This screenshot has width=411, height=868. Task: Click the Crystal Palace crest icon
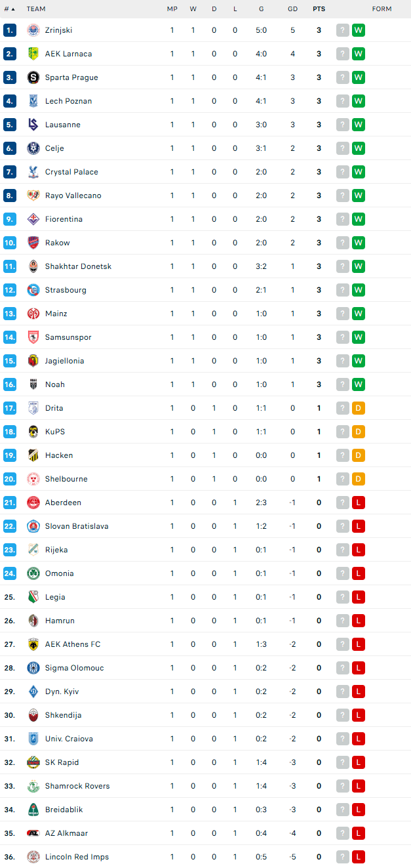coord(33,172)
